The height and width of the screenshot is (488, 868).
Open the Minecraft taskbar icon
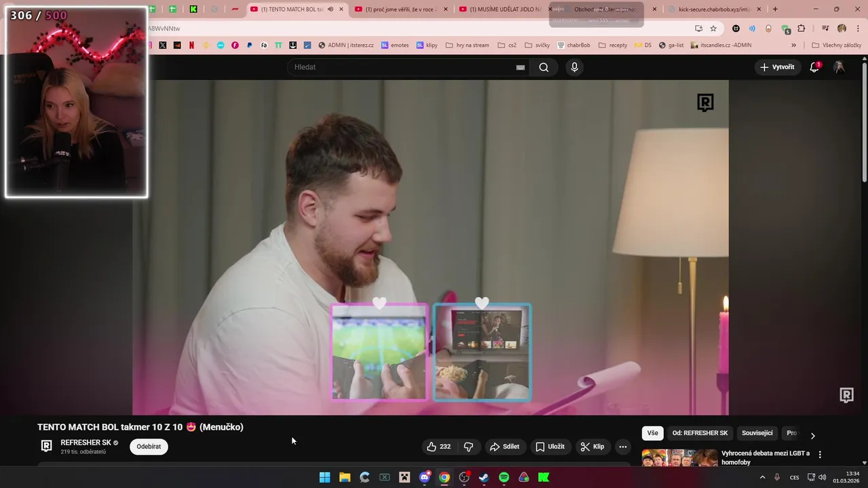click(x=404, y=477)
